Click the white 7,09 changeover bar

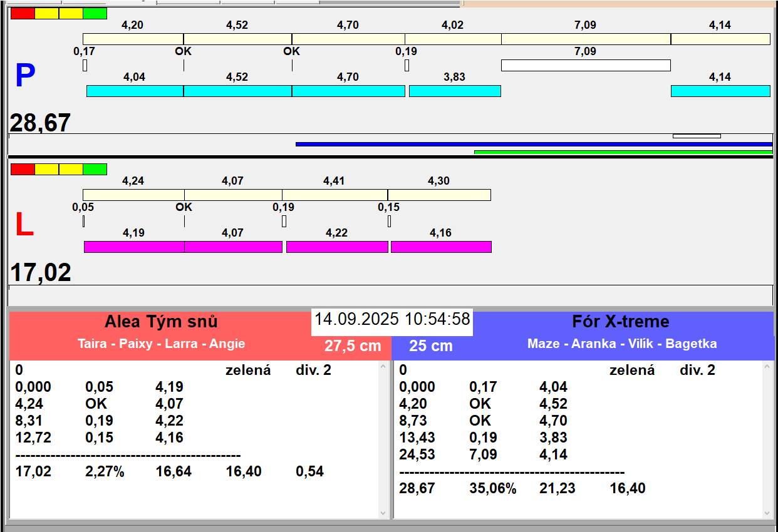586,65
